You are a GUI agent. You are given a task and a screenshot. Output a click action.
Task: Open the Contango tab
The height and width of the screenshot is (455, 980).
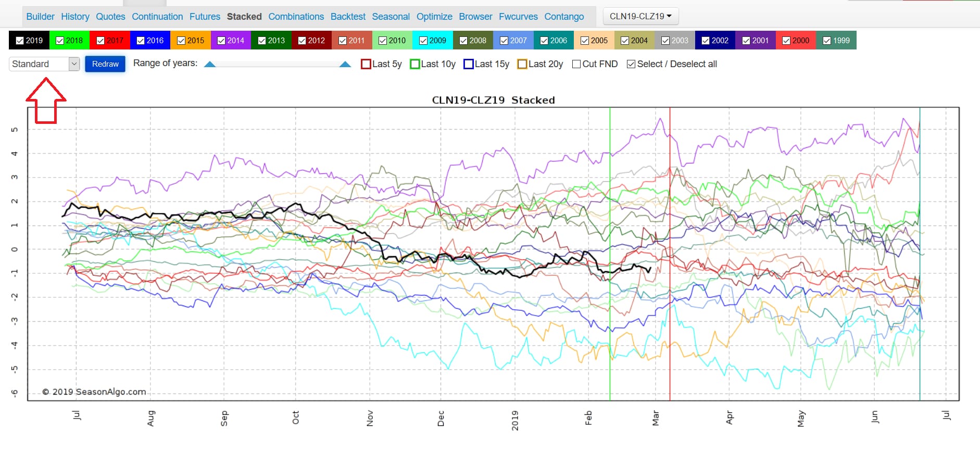[564, 17]
